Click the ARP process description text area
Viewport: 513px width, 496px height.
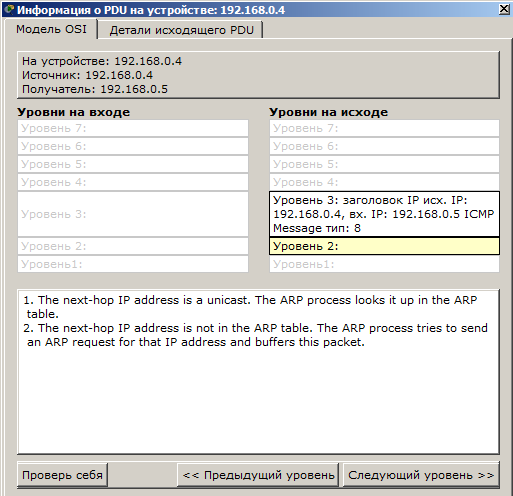coord(258,372)
